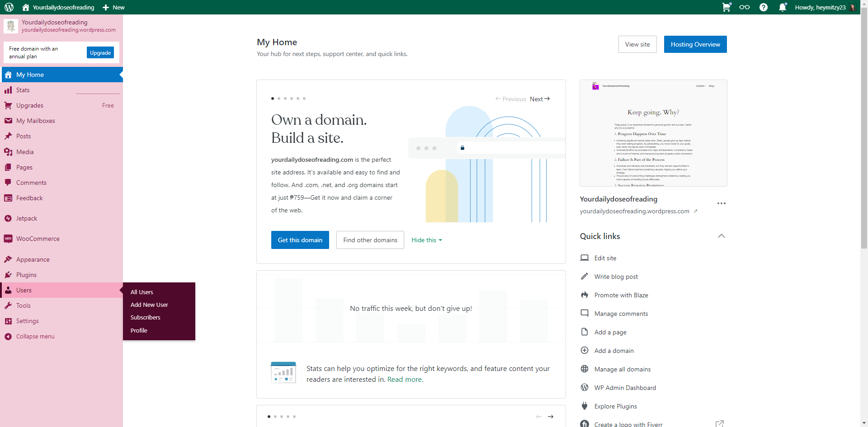This screenshot has width=868, height=427.
Task: Click the Create a logo with Fiverr link
Action: [x=628, y=424]
